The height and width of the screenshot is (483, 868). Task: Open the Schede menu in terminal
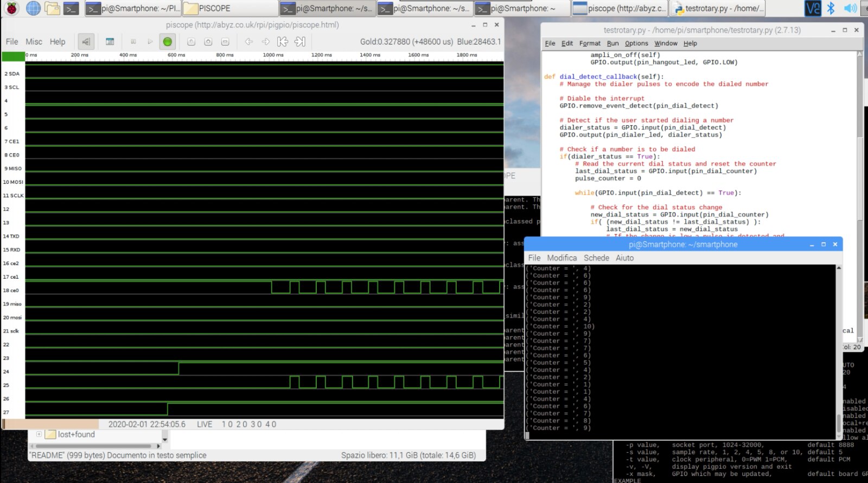[596, 258]
